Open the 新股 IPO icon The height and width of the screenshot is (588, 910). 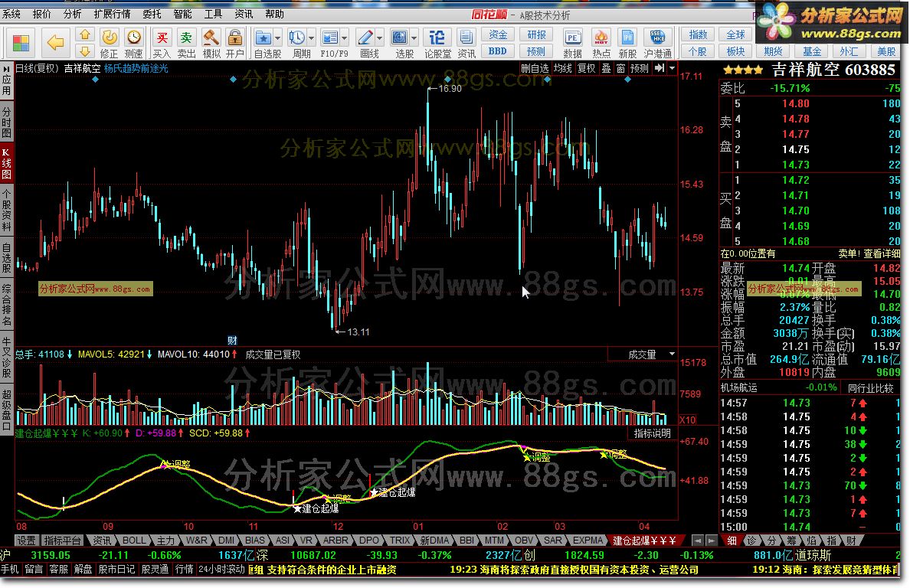627,38
